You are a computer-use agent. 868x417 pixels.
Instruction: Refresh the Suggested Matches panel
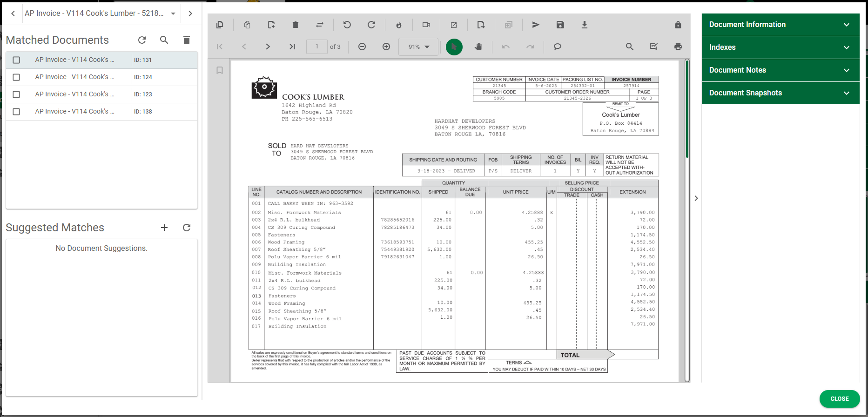tap(187, 228)
